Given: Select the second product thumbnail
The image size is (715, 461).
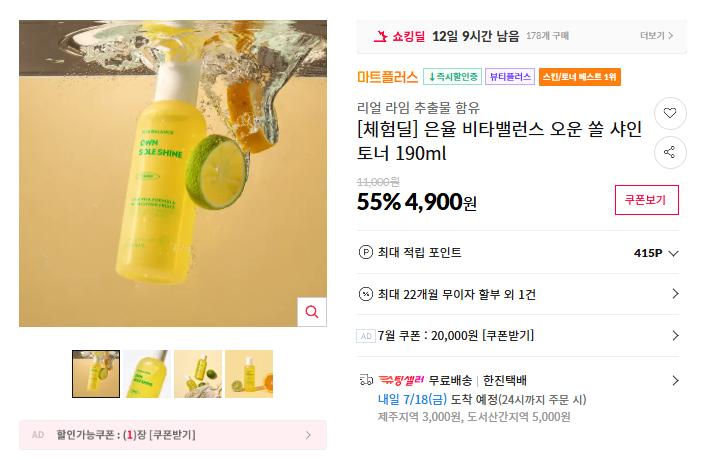Looking at the screenshot, I should pyautogui.click(x=147, y=373).
